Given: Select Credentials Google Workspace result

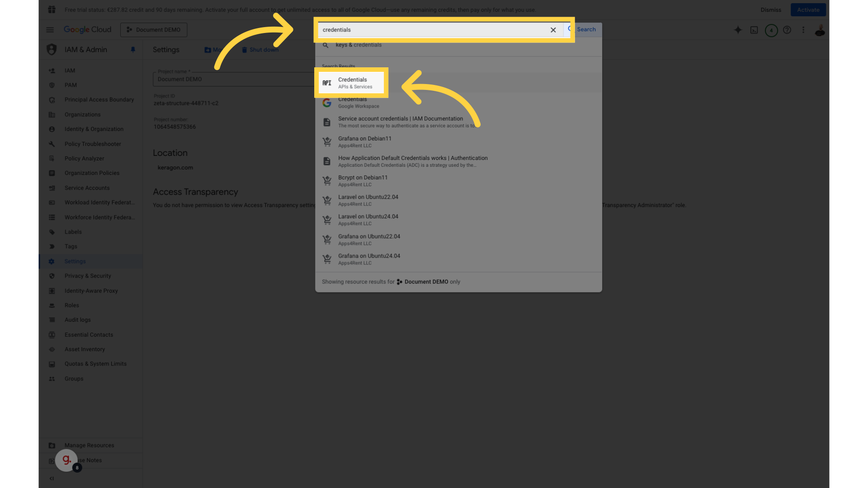Looking at the screenshot, I should point(458,103).
